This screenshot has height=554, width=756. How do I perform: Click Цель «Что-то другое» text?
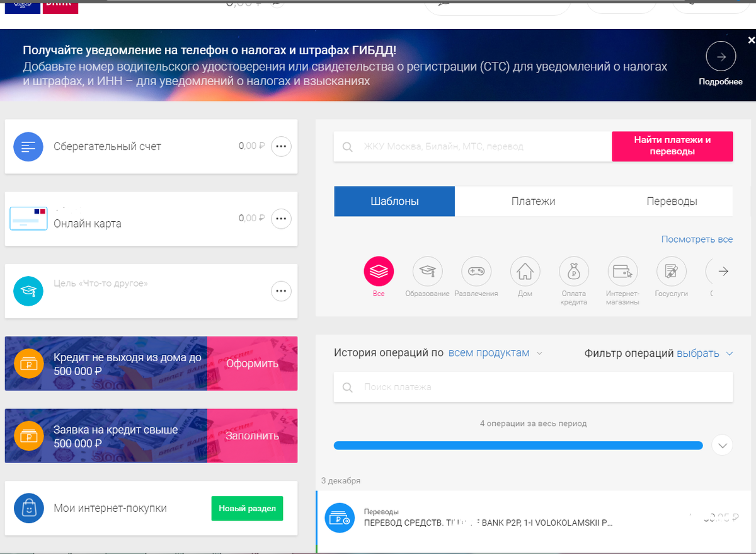click(101, 284)
